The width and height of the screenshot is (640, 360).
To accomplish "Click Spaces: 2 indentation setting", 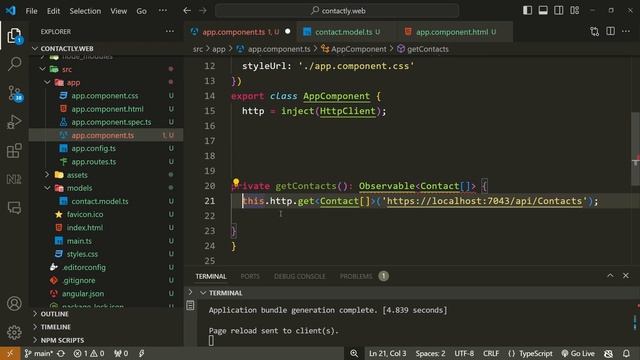I will pyautogui.click(x=430, y=353).
